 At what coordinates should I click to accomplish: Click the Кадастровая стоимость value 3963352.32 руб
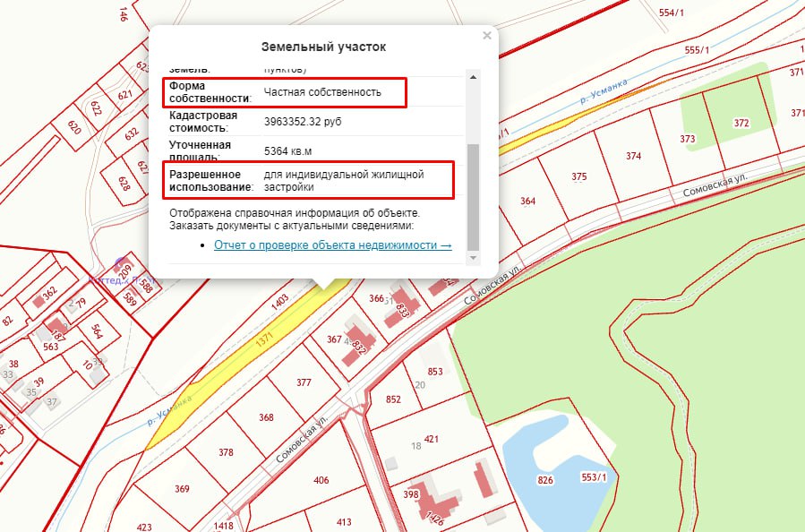pyautogui.click(x=303, y=121)
